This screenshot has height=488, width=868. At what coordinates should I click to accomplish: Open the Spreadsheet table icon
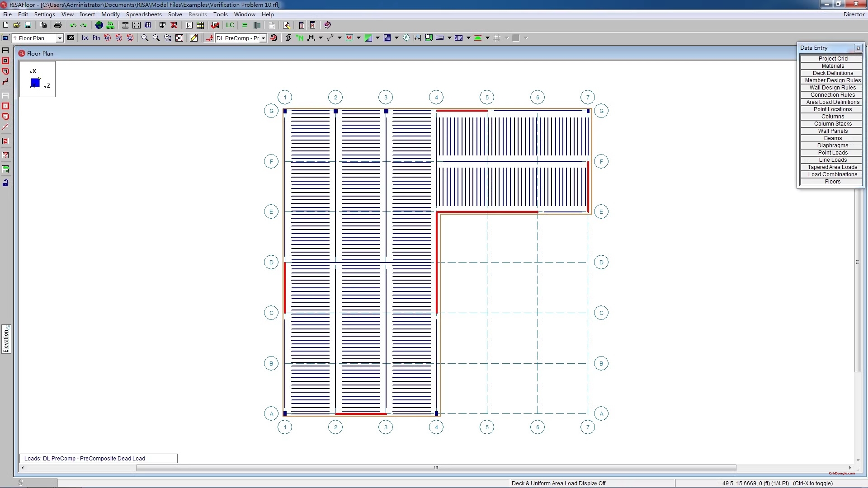point(200,25)
